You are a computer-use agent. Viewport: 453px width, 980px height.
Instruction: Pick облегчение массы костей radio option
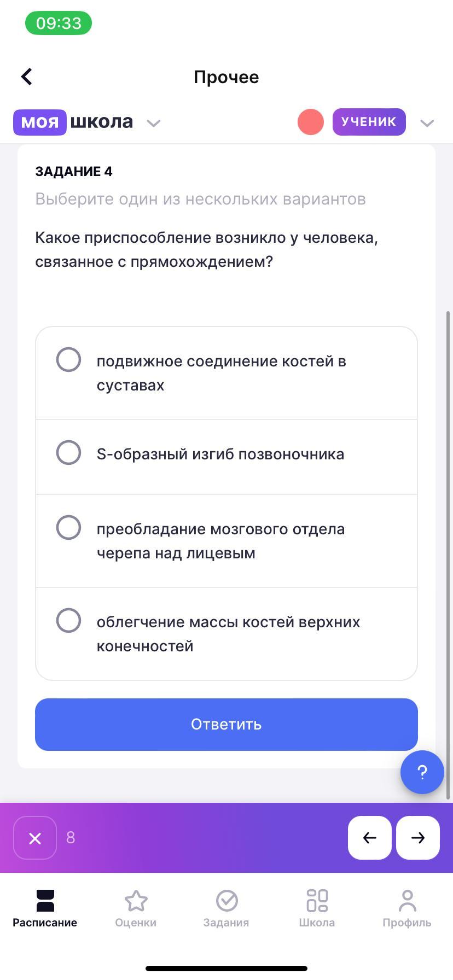pos(69,621)
